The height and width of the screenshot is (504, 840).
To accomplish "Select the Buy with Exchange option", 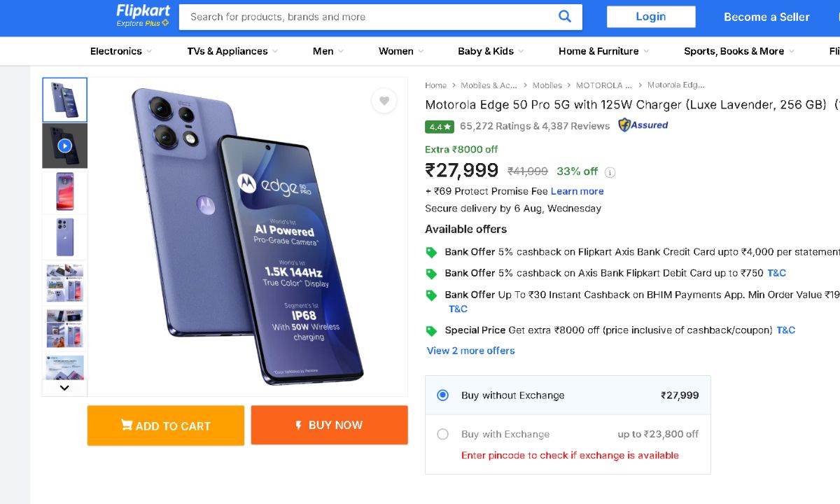I will pyautogui.click(x=442, y=434).
